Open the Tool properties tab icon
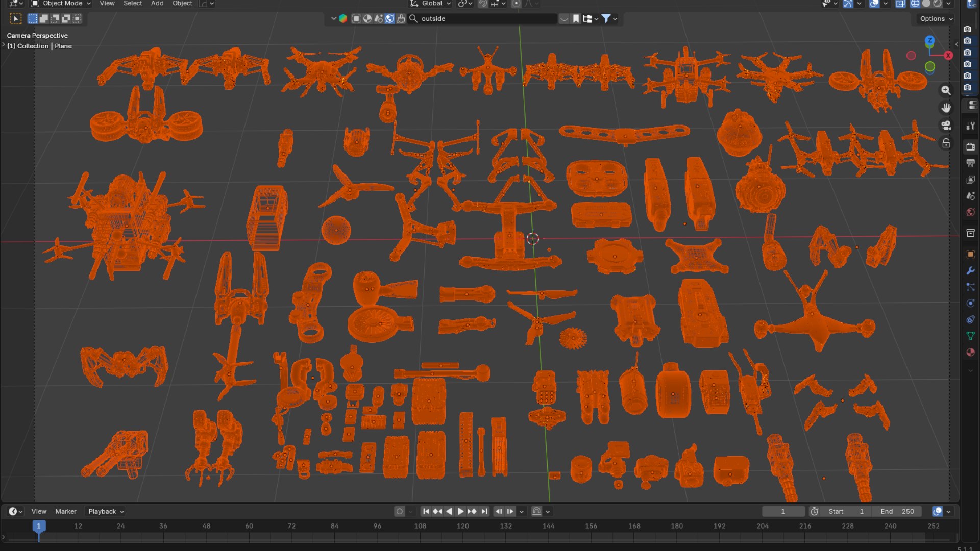 970,126
